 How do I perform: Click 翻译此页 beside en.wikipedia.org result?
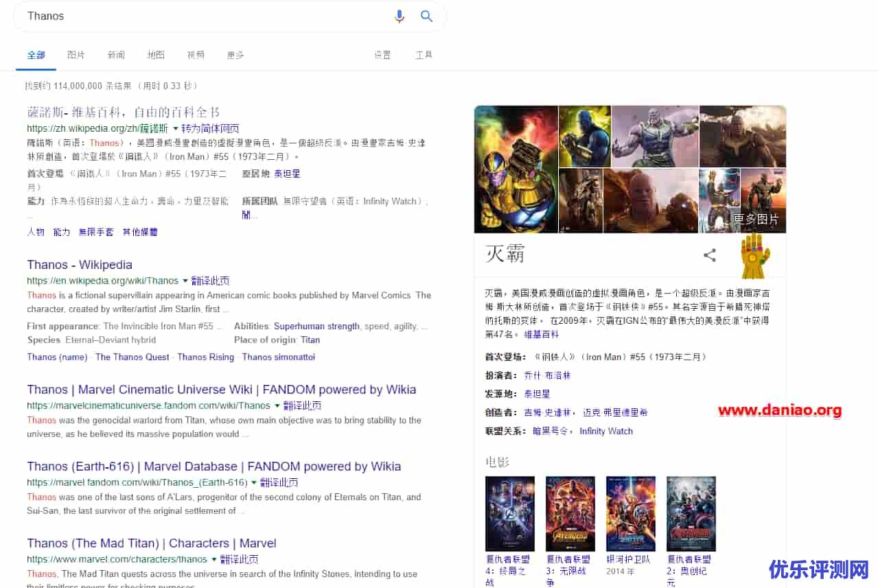click(x=210, y=281)
